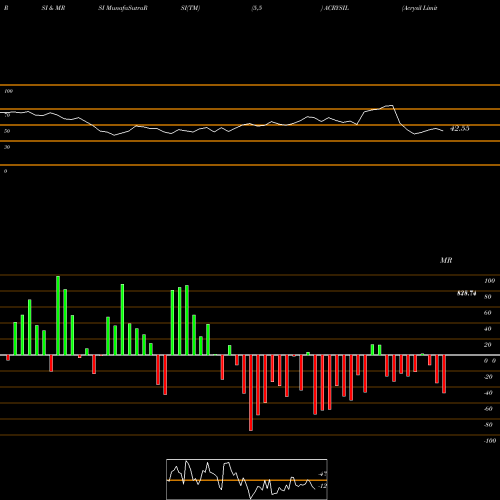500x500 pixels.
Task: Click the 'SI(TM)' header label
Action: (x=190, y=8)
